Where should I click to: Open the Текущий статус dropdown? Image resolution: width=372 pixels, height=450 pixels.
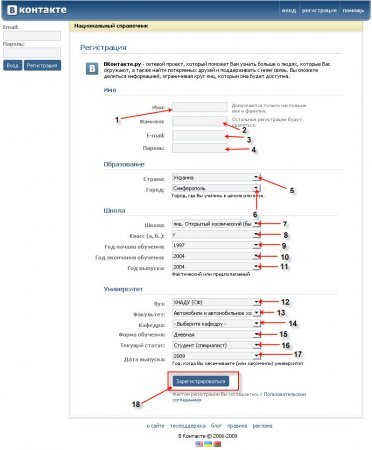tap(216, 345)
